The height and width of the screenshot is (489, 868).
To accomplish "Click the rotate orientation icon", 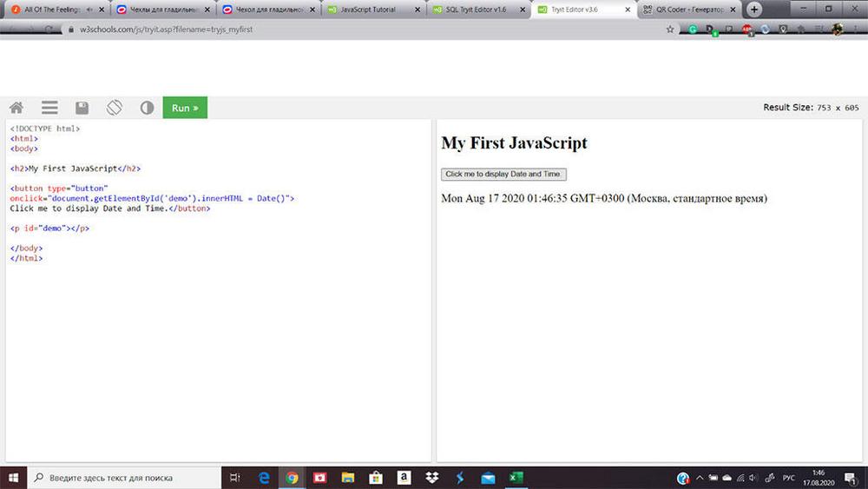I will 115,108.
